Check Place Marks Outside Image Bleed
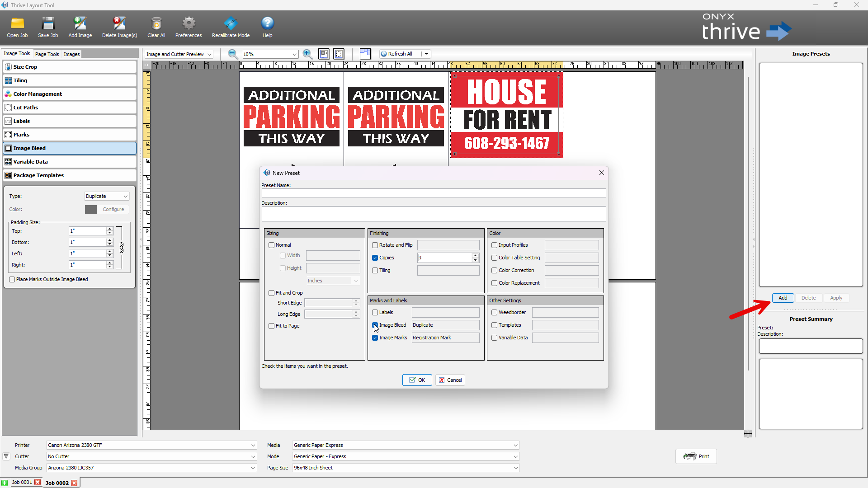Screen dimensions: 868x488 (x=12, y=280)
